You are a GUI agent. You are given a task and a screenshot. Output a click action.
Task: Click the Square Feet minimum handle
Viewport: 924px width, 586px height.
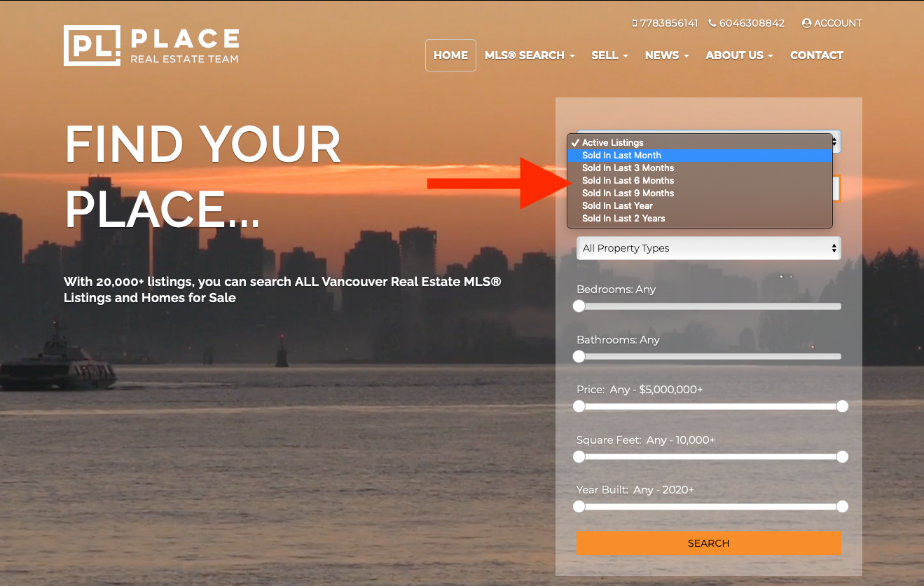[579, 457]
